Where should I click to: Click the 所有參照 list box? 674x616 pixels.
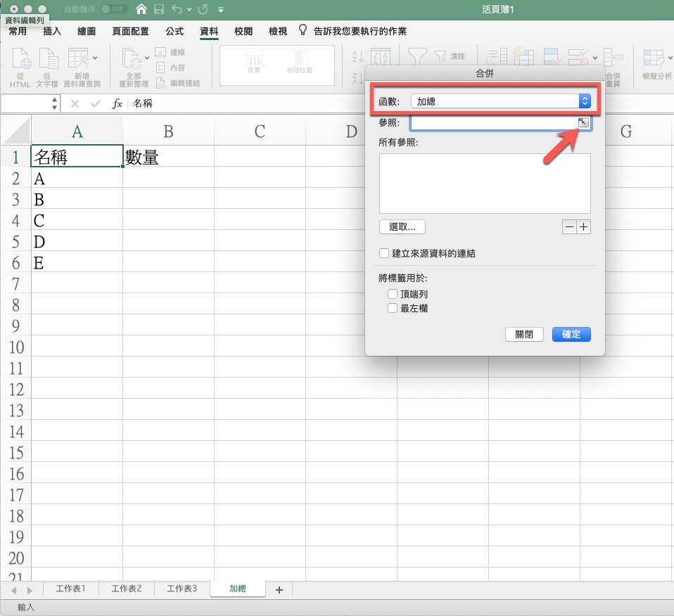pyautogui.click(x=485, y=184)
